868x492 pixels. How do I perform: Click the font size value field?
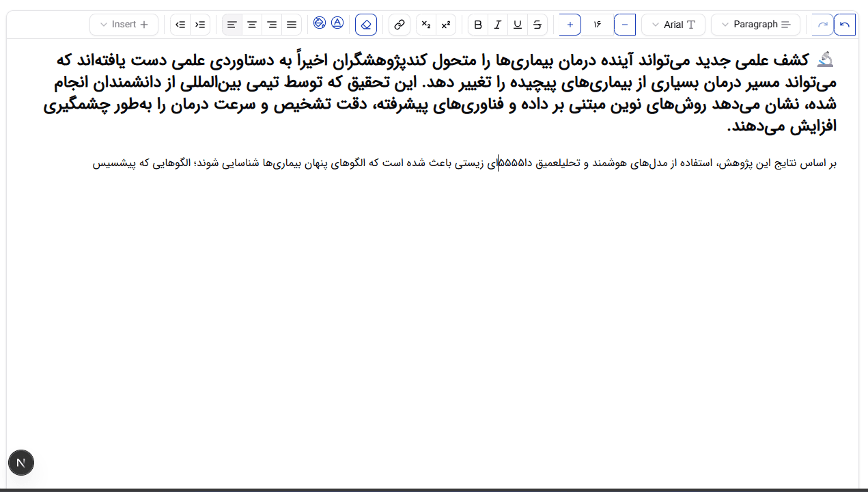(x=598, y=25)
